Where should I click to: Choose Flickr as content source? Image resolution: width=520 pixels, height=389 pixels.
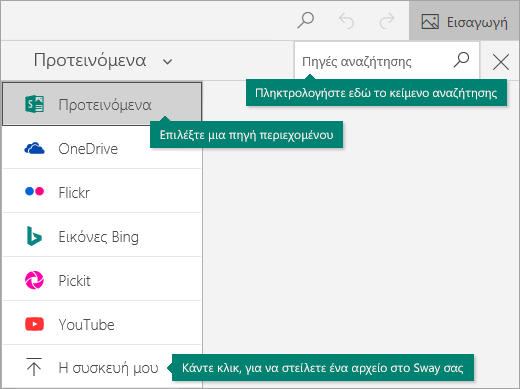[102, 192]
